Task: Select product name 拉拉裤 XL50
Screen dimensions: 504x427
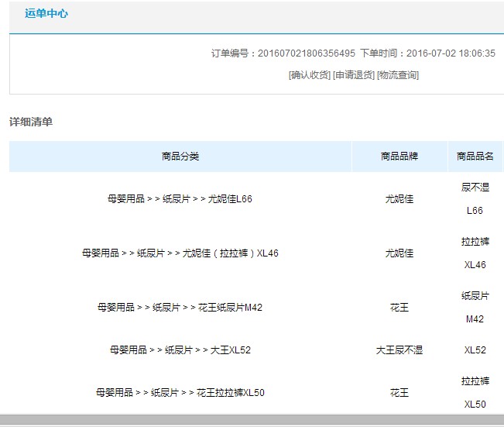Action: pos(475,393)
